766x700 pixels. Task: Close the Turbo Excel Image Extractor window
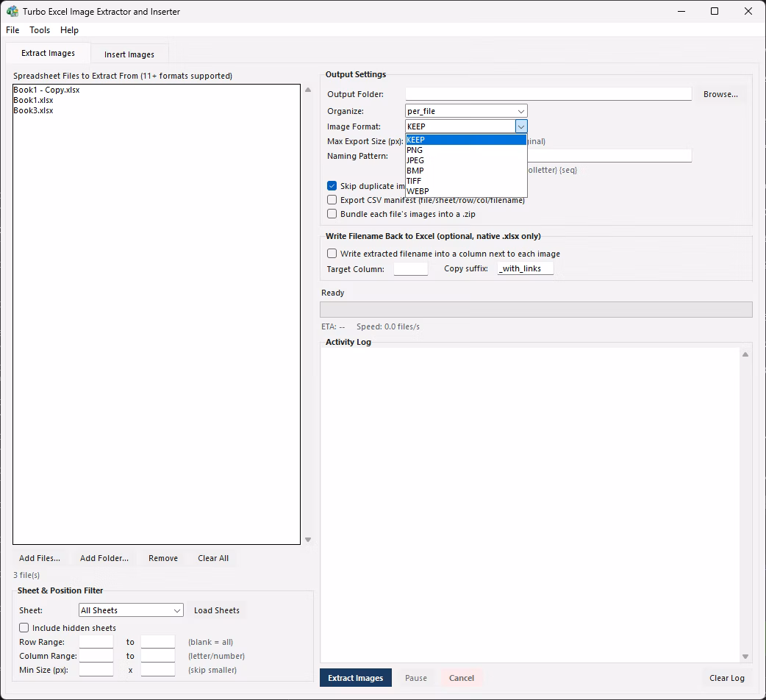tap(748, 11)
